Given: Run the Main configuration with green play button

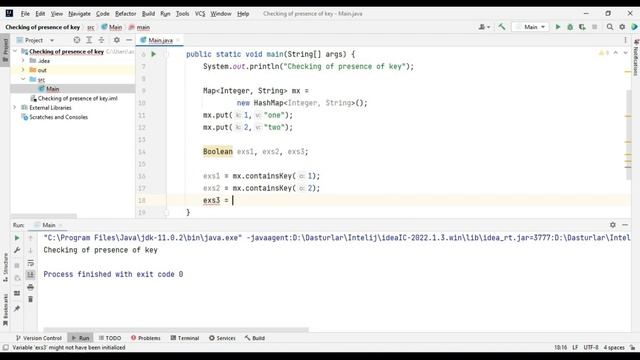Looking at the screenshot, I should (558, 27).
